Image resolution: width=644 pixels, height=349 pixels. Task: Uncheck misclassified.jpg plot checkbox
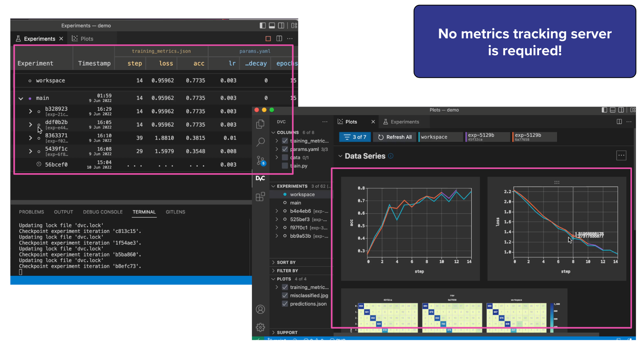285,296
